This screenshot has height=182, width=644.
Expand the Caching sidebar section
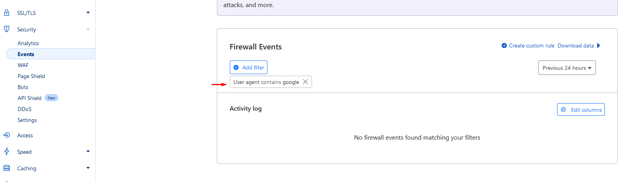click(88, 168)
